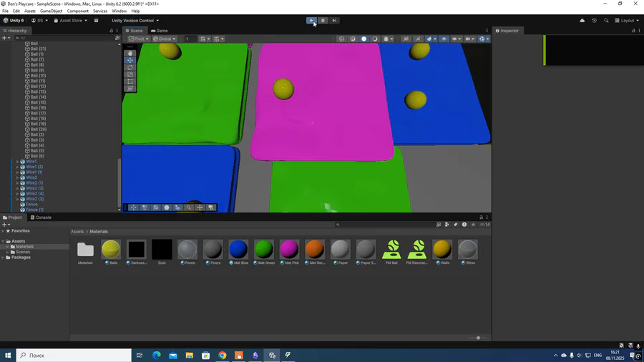The width and height of the screenshot is (644, 362).
Task: Open Unity Cloud icon in the top bar
Action: pos(582,21)
